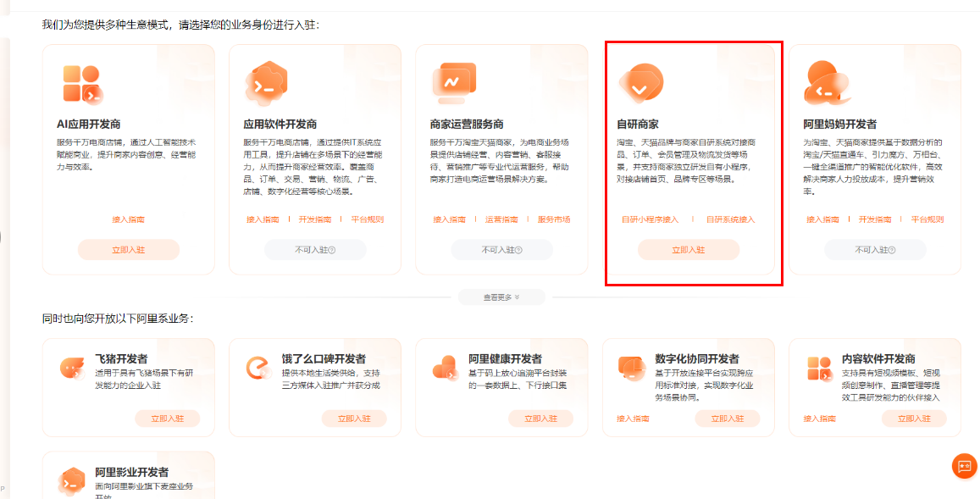Click the 阿里妈妈开发者 icon

(828, 84)
